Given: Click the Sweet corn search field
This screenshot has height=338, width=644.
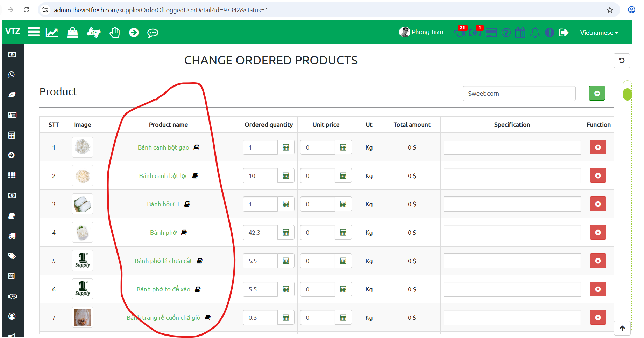Looking at the screenshot, I should (x=519, y=94).
